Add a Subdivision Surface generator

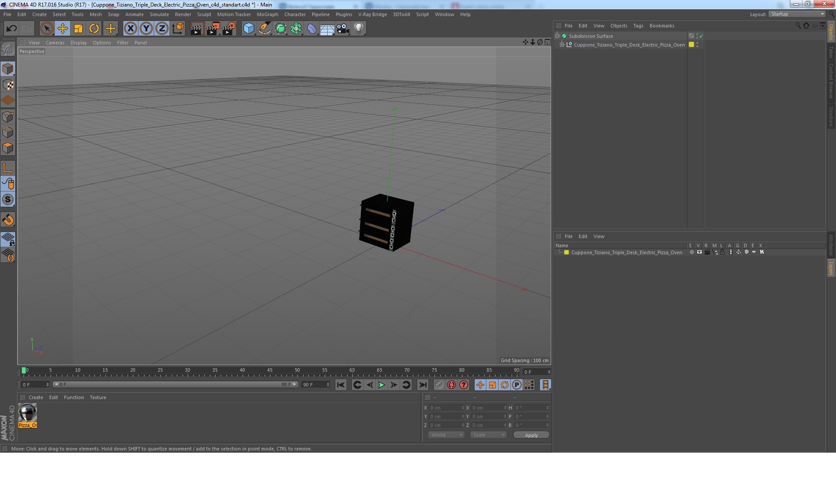pyautogui.click(x=280, y=29)
